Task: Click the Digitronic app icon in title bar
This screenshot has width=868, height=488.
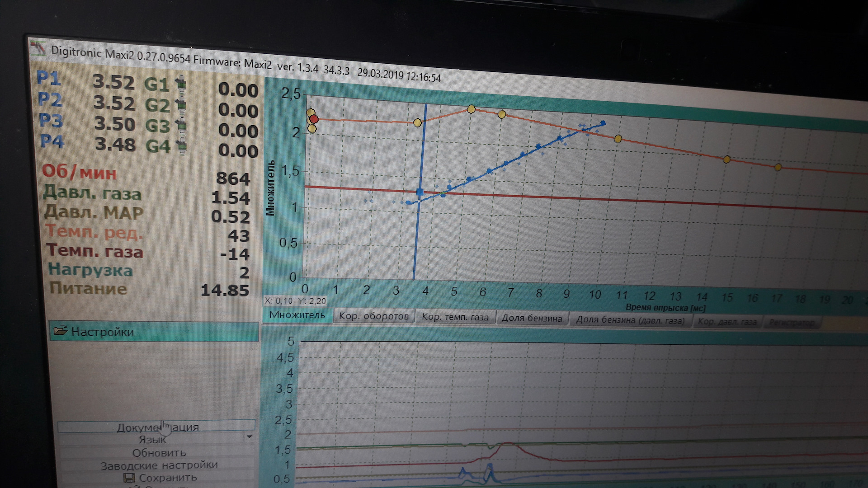Action: 39,49
